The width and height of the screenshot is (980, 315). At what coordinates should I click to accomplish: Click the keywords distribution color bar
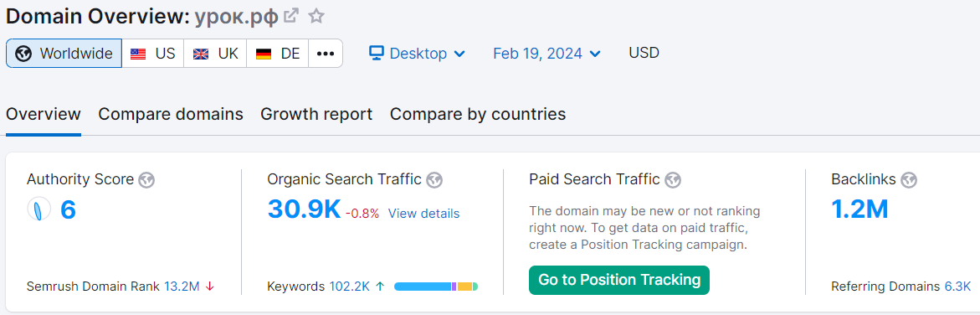click(x=436, y=287)
